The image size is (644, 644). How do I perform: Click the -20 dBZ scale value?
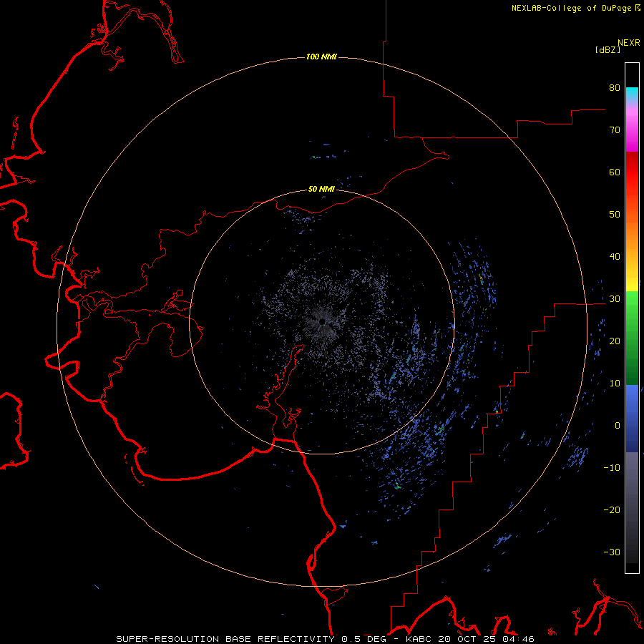(x=612, y=509)
